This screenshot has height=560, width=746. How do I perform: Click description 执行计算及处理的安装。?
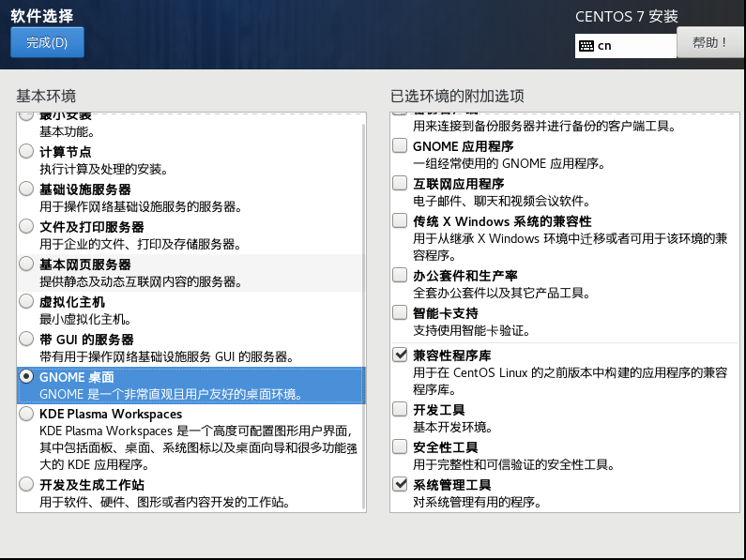pyautogui.click(x=104, y=170)
